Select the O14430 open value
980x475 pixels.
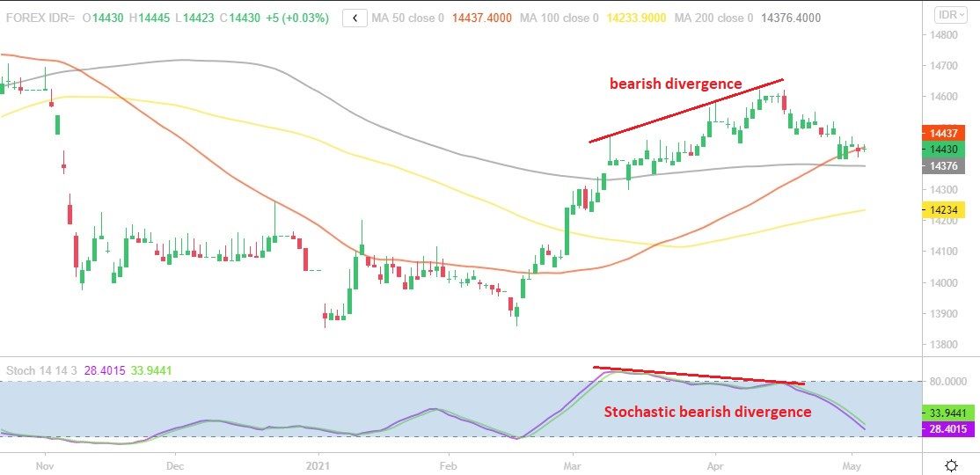[103, 18]
